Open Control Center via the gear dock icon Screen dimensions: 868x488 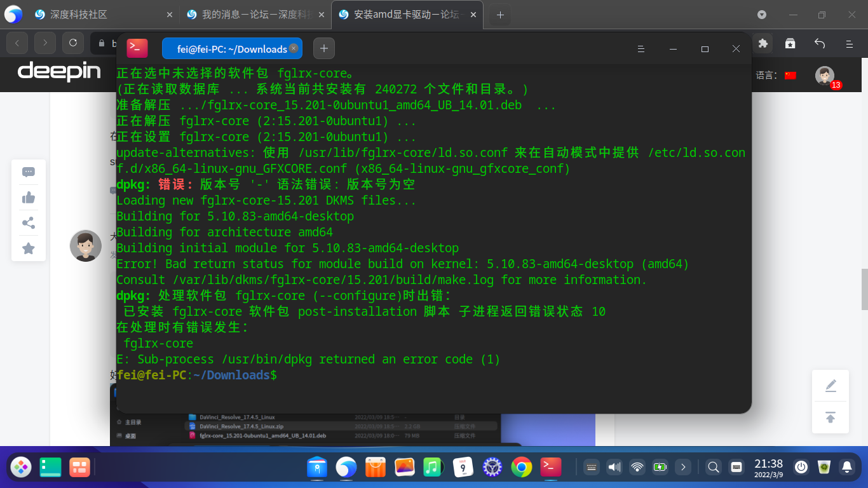[491, 467]
